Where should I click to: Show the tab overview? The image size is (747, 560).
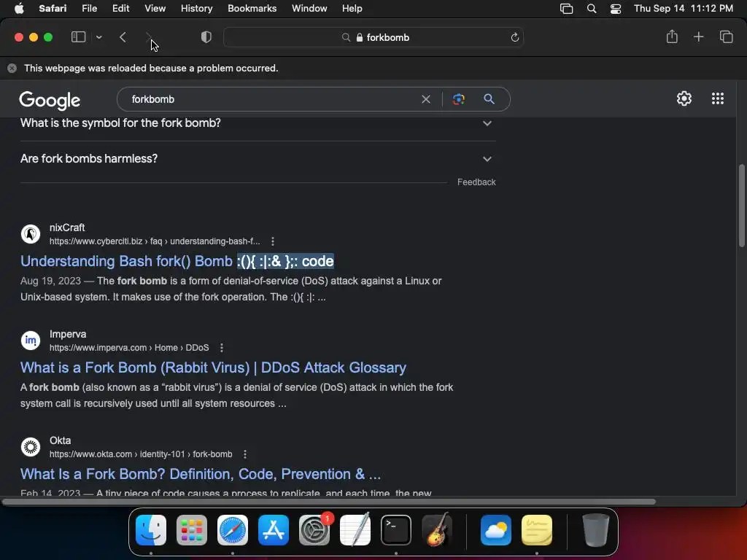pyautogui.click(x=726, y=36)
